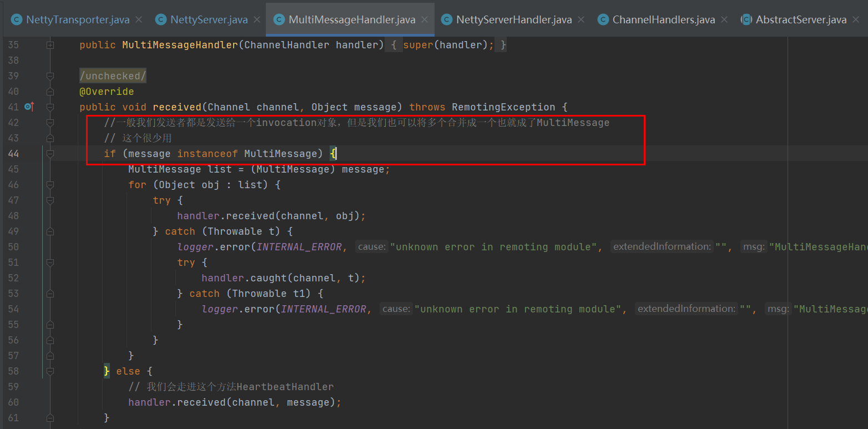
Task: Collapse the catch Throwable t1 fold at line 53
Action: (50, 294)
